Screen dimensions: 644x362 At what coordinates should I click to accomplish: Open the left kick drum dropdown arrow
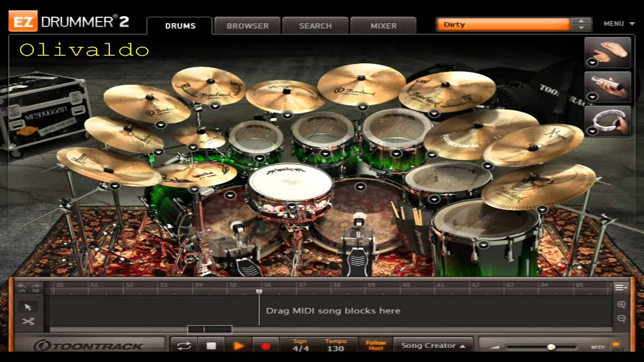[x=229, y=195]
